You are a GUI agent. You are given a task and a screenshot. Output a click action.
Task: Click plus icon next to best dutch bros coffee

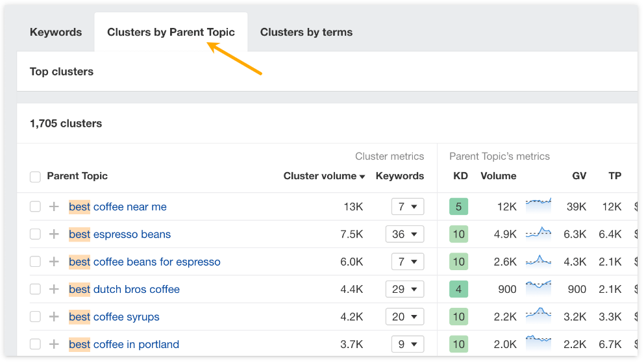pos(54,289)
